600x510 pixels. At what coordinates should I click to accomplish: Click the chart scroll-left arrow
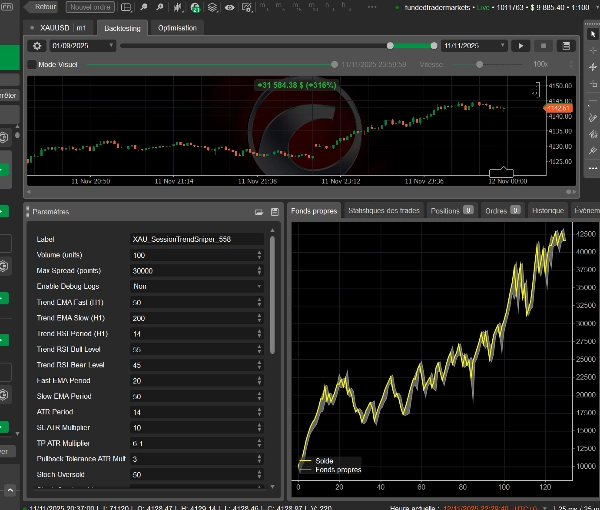[29, 192]
